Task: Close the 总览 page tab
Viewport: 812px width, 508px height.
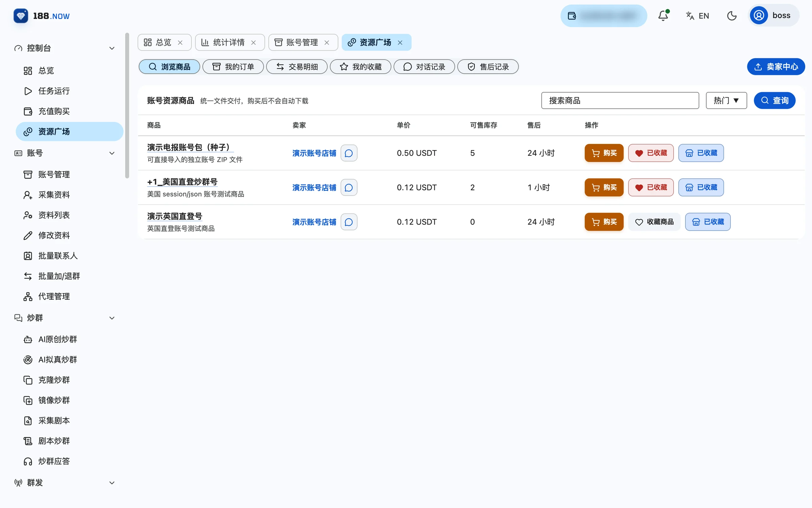Action: pyautogui.click(x=180, y=43)
